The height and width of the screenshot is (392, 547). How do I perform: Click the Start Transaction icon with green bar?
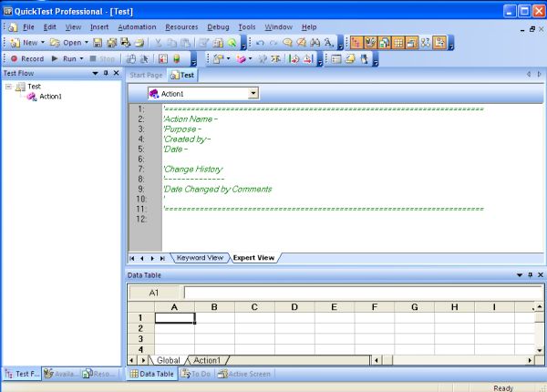294,58
